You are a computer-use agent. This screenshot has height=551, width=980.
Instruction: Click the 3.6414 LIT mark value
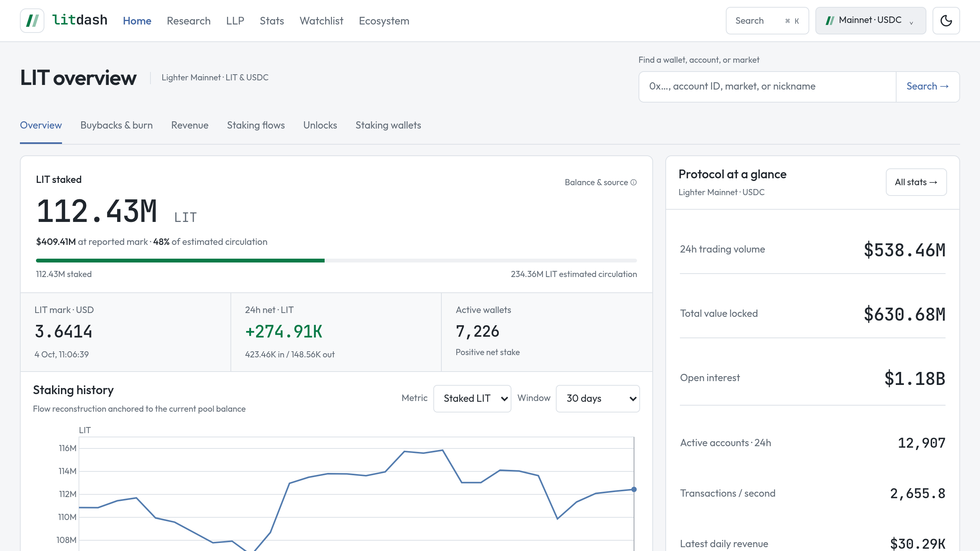tap(64, 331)
